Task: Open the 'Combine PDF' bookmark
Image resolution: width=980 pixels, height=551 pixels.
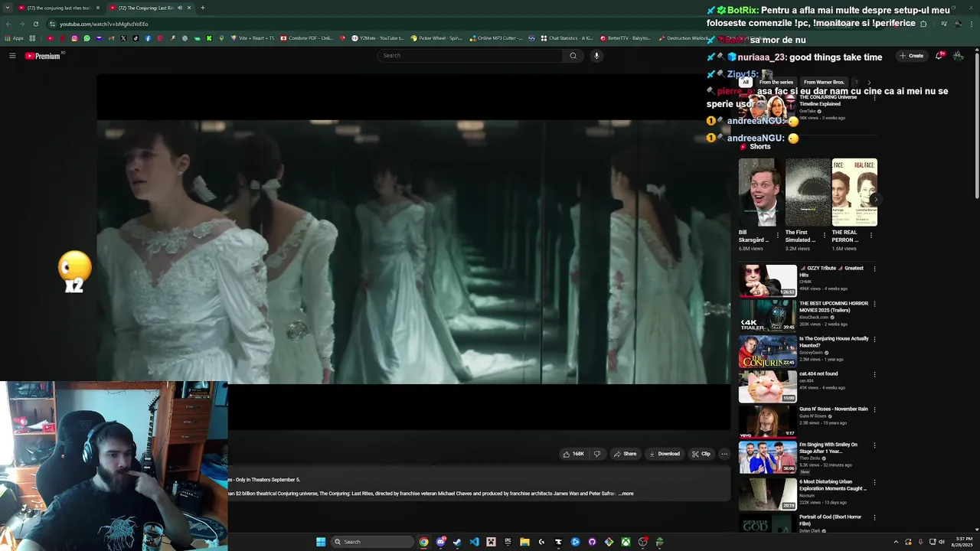Action: tap(307, 38)
